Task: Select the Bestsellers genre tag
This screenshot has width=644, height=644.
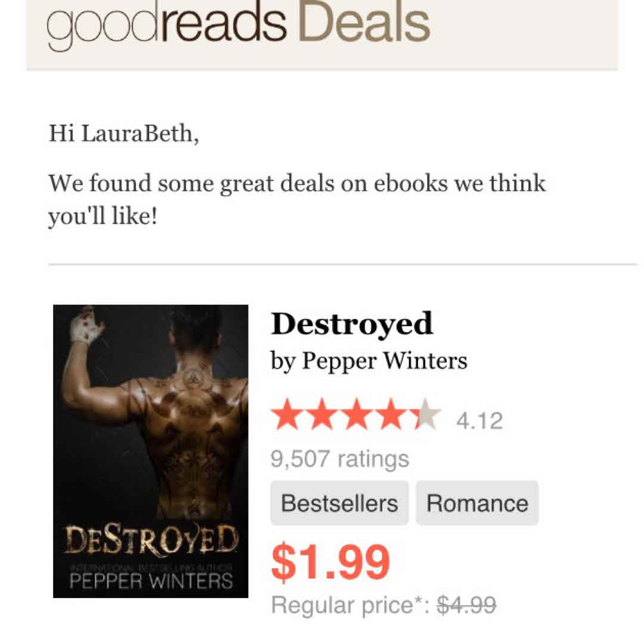Action: coord(339,503)
